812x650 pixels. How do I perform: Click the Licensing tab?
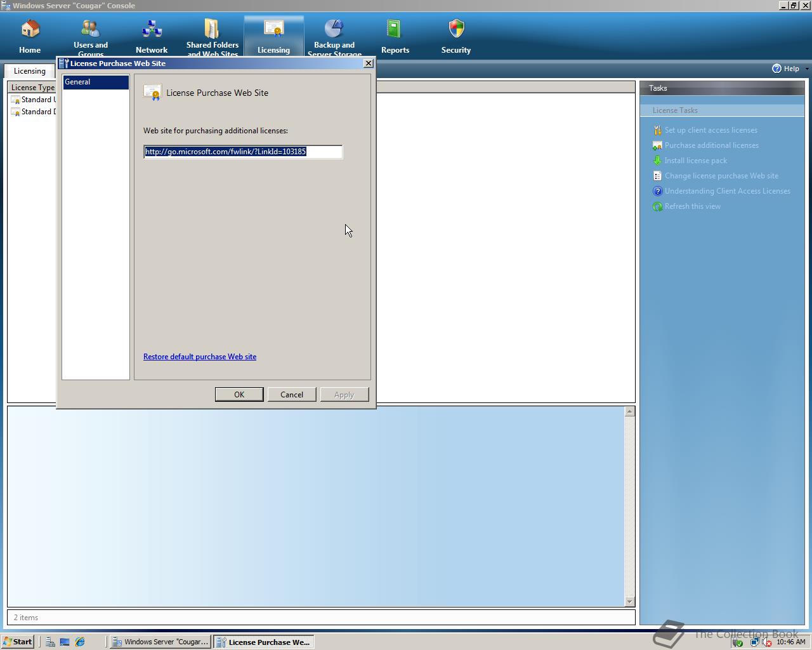(30, 71)
